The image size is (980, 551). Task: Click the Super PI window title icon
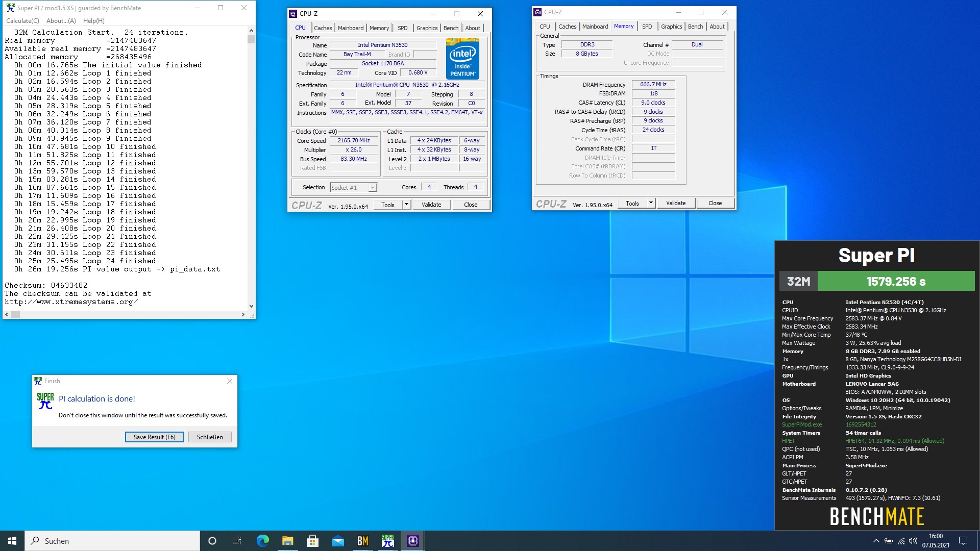[10, 8]
